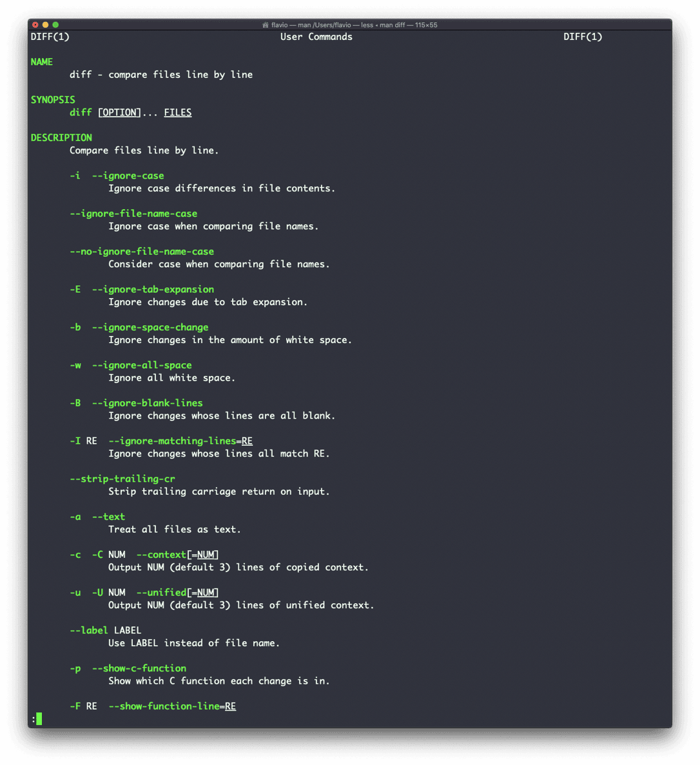This screenshot has width=700, height=765.
Task: Click the red close window button
Action: [35, 25]
